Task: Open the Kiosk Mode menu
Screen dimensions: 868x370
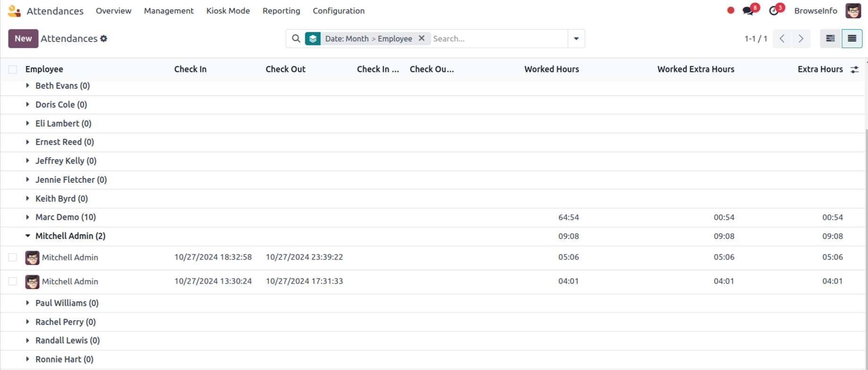Action: (228, 11)
